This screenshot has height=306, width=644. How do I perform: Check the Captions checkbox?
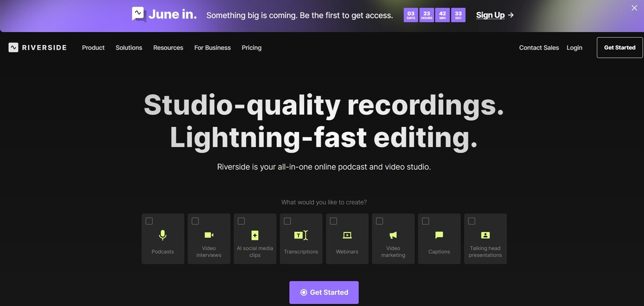point(426,221)
